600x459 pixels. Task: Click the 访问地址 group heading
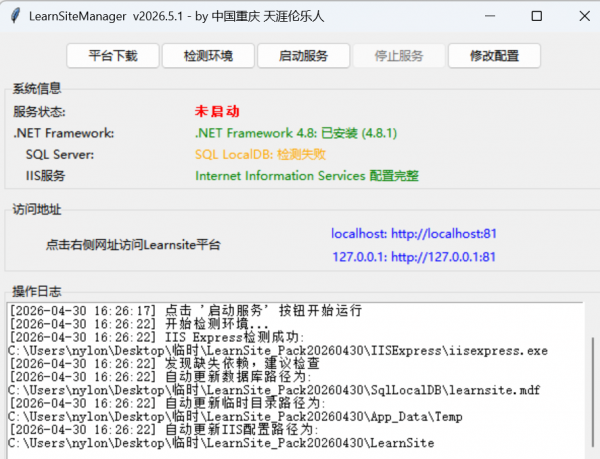pos(37,209)
